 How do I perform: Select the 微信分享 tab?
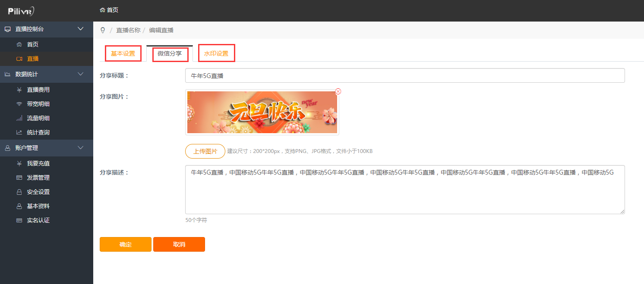tap(170, 54)
